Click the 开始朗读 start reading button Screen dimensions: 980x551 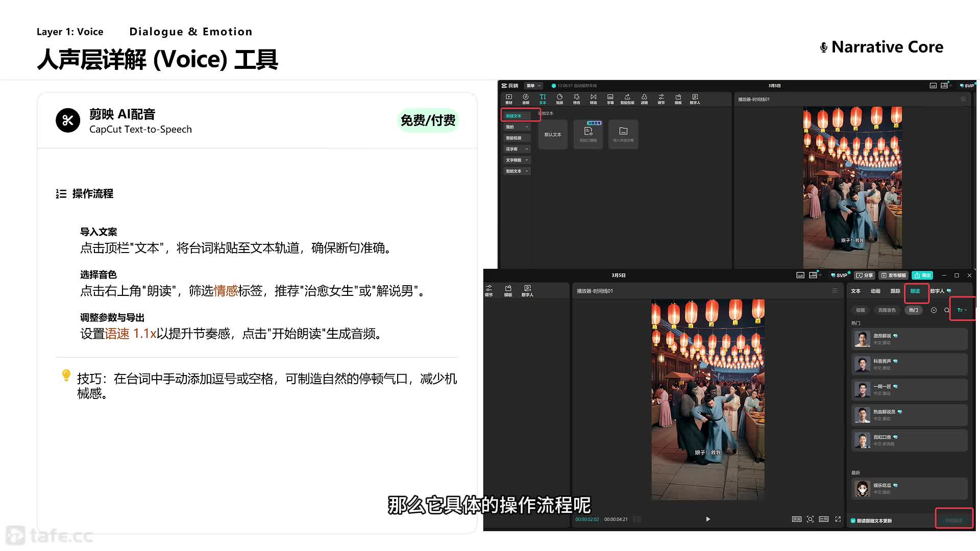click(953, 520)
